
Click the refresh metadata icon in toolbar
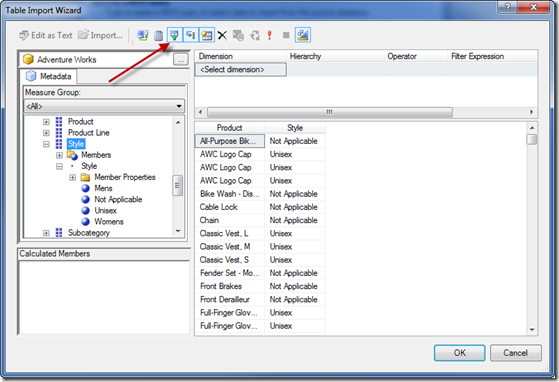[143, 35]
